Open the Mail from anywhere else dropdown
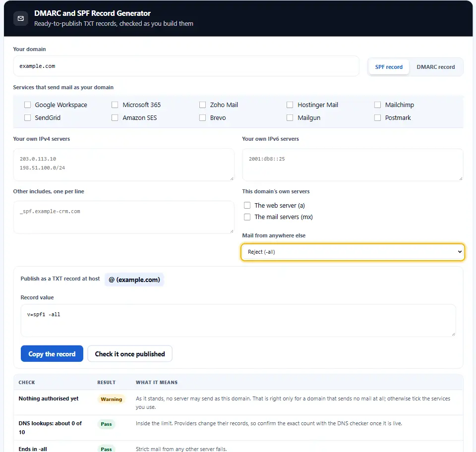This screenshot has height=452, width=476. point(353,252)
